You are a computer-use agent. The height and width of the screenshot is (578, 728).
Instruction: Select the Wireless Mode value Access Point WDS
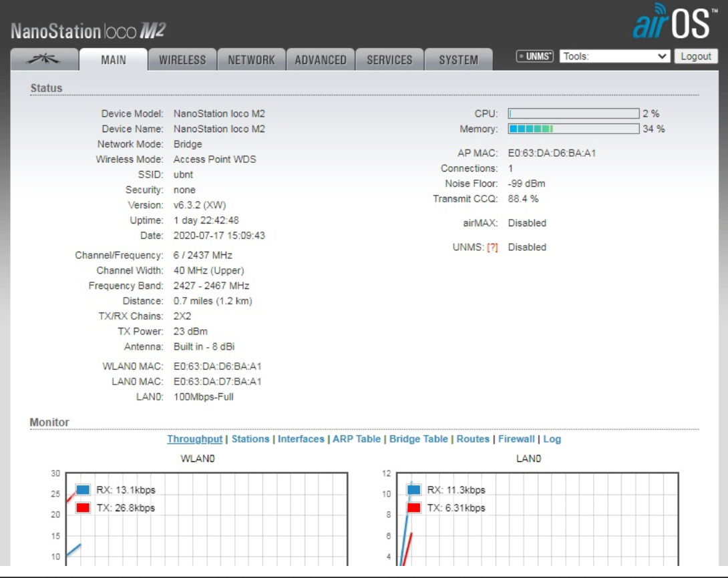[x=214, y=160]
